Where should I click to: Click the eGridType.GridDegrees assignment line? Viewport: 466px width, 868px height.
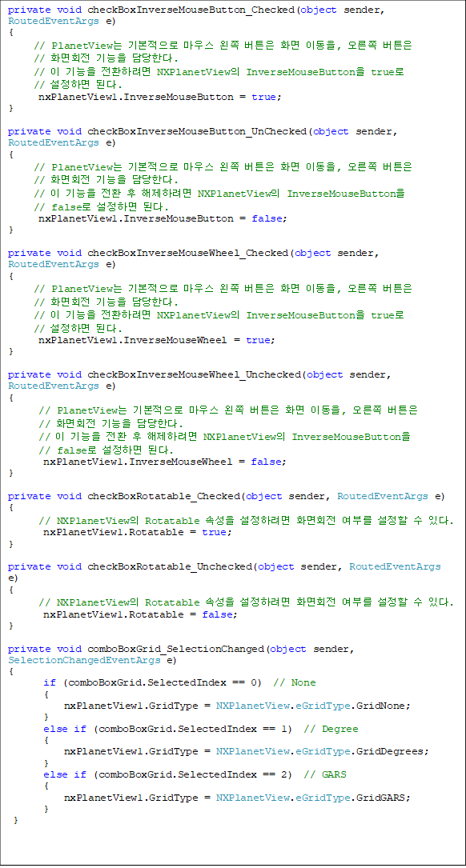pos(247,752)
